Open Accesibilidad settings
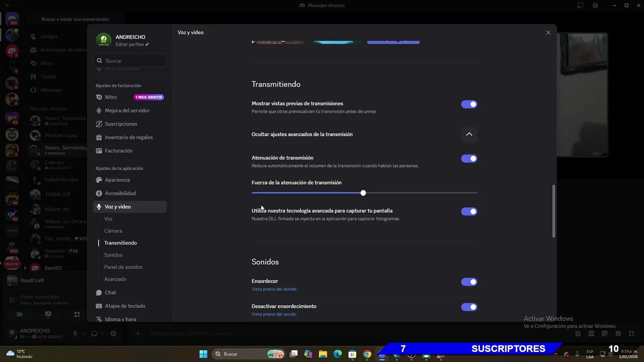 pyautogui.click(x=130, y=193)
